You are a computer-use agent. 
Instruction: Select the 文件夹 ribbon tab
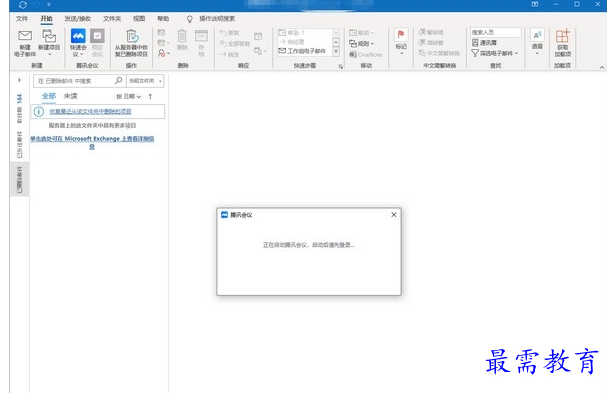(x=112, y=18)
